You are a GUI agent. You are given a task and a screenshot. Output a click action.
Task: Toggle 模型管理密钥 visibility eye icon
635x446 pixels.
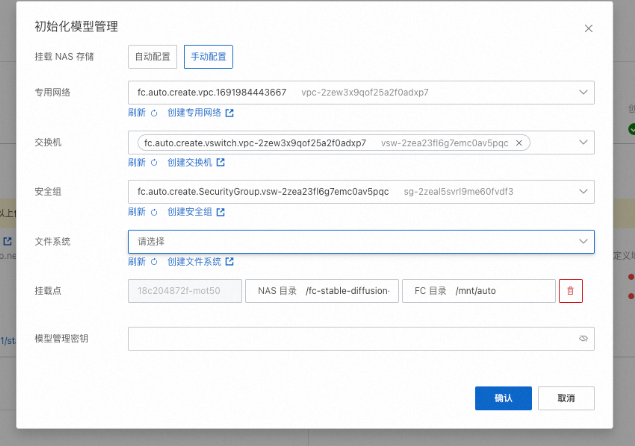(583, 339)
